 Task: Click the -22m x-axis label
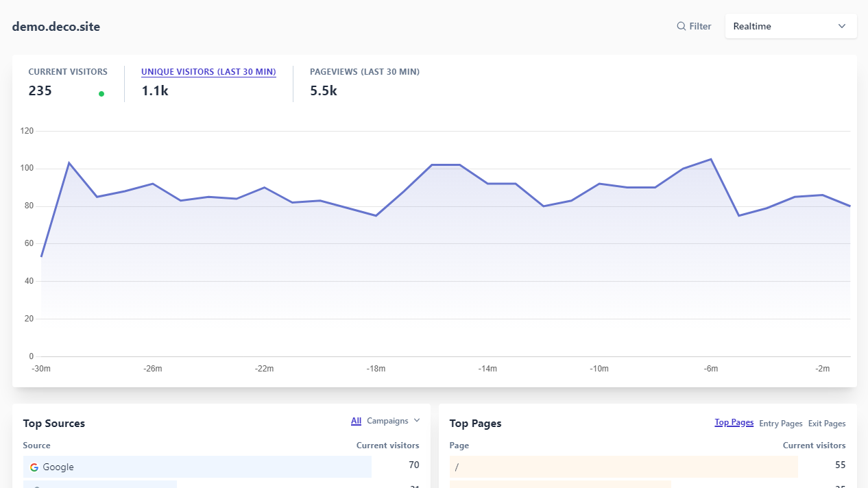[265, 369]
